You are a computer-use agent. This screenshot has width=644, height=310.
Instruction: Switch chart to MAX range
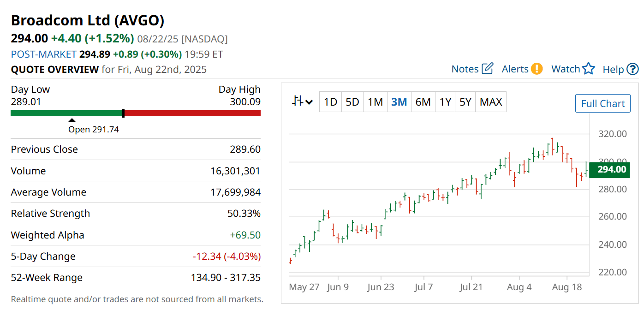[x=491, y=102]
